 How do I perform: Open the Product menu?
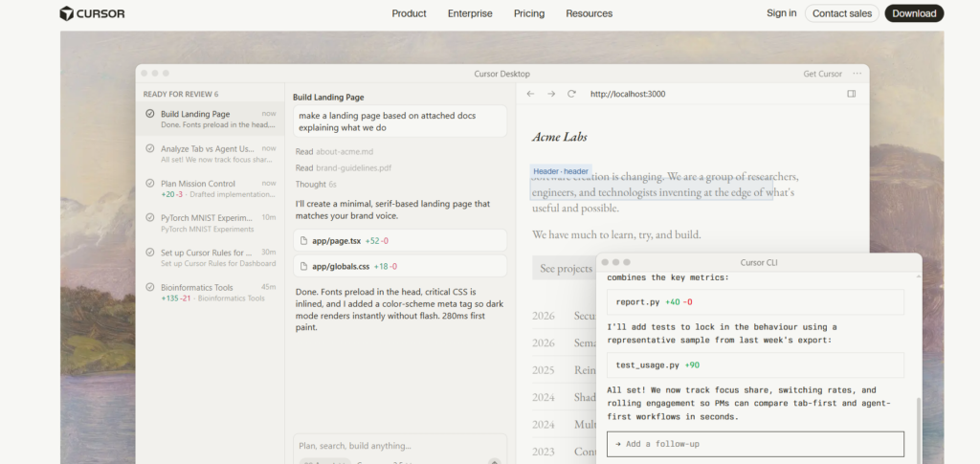(409, 13)
